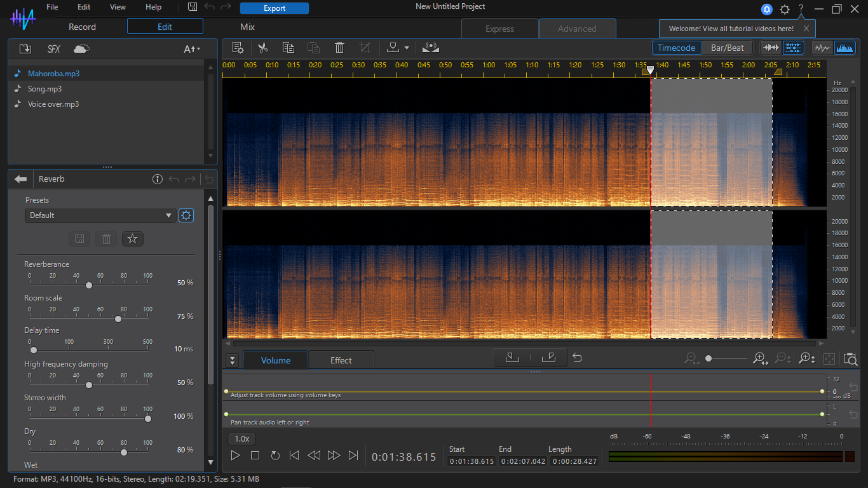This screenshot has width=868, height=488.
Task: Switch time display to Bar/Beat
Action: coord(727,48)
